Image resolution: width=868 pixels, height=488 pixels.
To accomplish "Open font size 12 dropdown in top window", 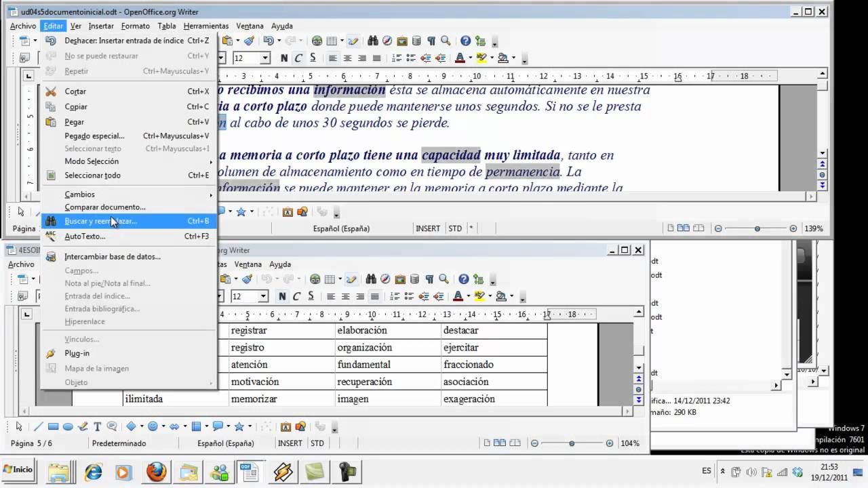I will [265, 58].
